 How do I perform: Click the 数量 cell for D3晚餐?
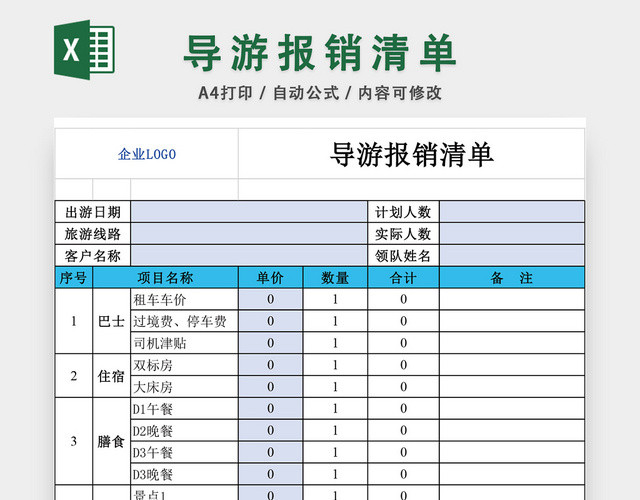point(335,474)
